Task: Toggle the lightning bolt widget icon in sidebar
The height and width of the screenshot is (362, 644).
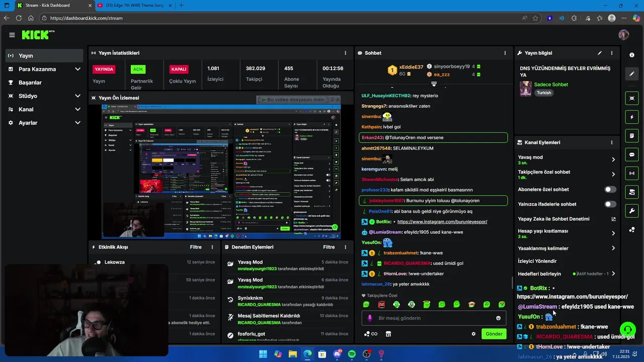Action: [632, 117]
